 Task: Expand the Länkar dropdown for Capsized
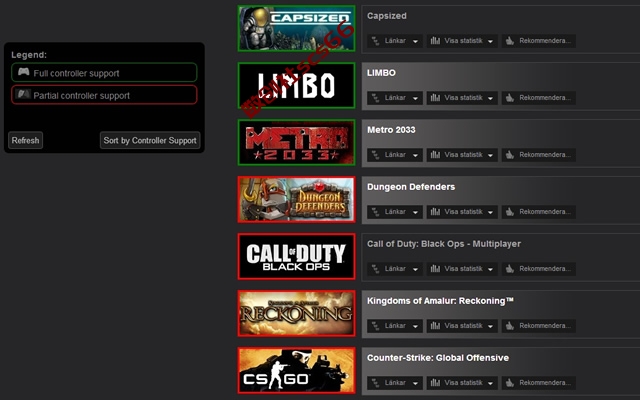[x=395, y=41]
